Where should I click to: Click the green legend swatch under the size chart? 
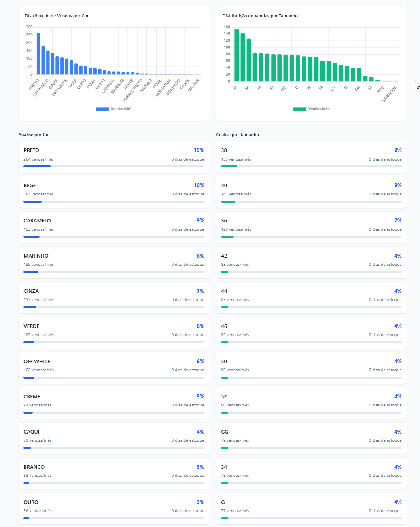coord(299,109)
